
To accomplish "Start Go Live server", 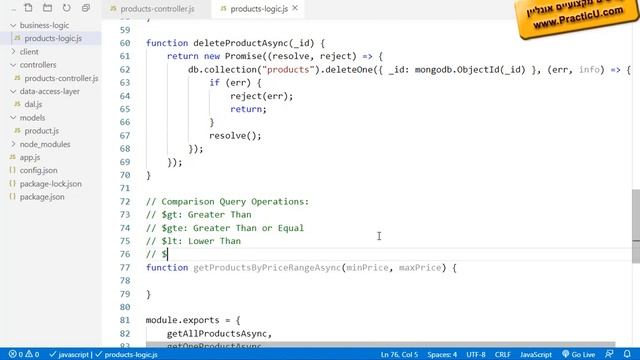I will tap(578, 354).
